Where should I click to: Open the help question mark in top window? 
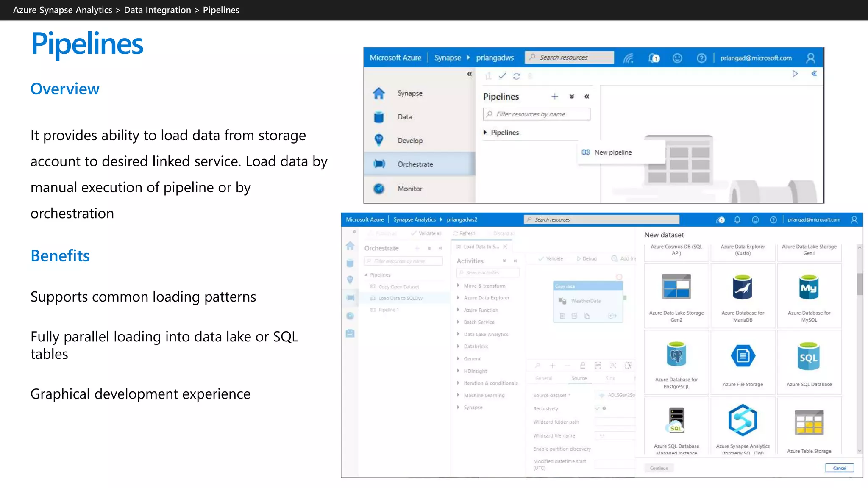pos(701,58)
